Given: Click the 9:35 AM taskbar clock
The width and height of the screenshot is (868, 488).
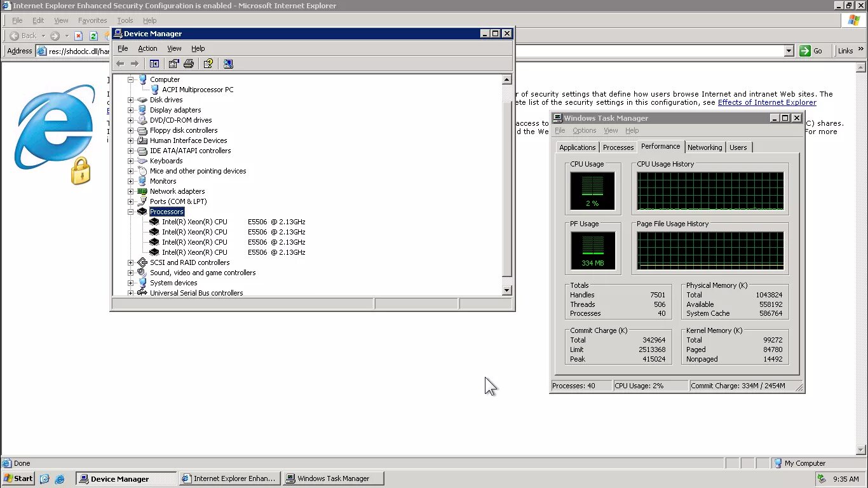Looking at the screenshot, I should pyautogui.click(x=845, y=479).
